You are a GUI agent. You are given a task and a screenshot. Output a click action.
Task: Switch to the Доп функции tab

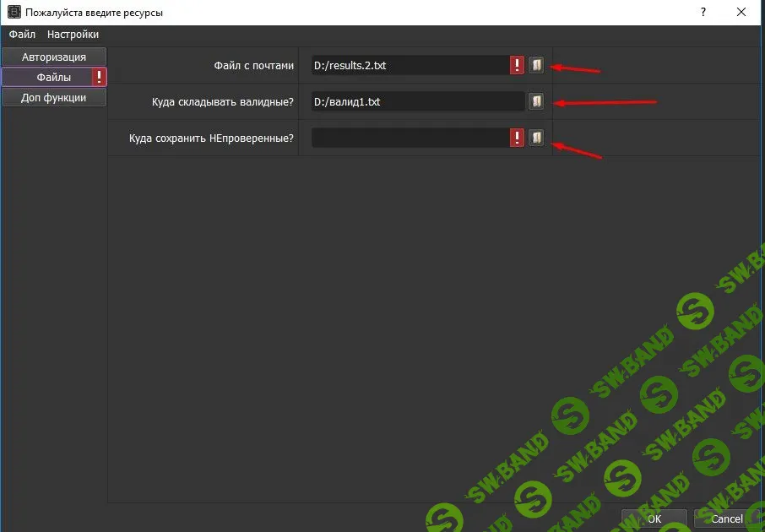click(x=54, y=98)
